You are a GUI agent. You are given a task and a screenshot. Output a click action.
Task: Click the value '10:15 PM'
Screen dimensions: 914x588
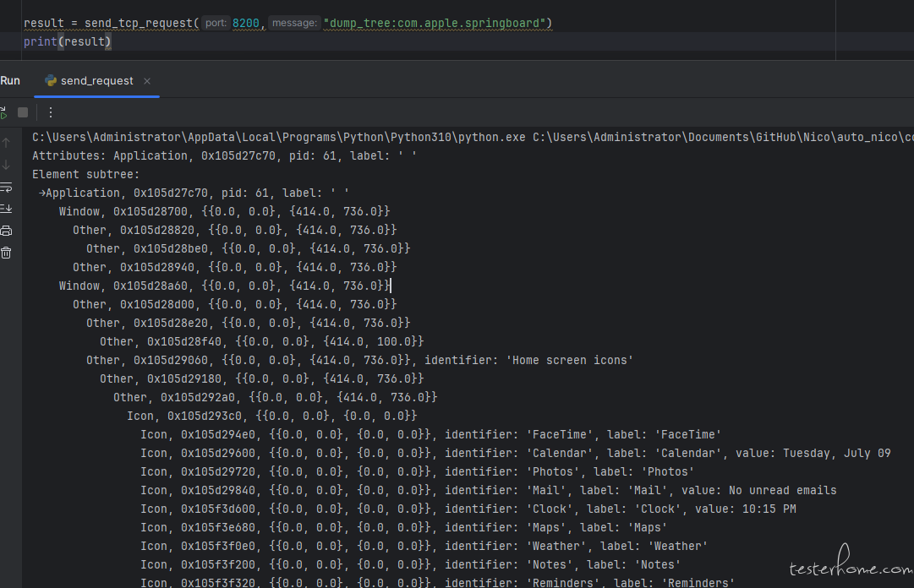click(x=769, y=510)
